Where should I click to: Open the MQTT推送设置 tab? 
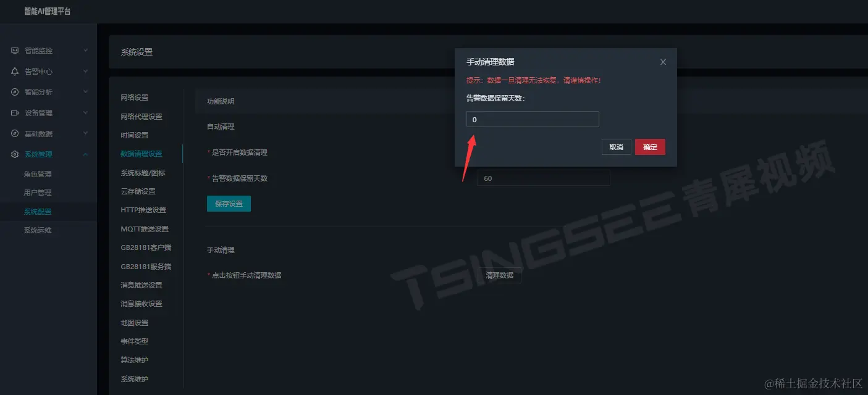pyautogui.click(x=145, y=229)
